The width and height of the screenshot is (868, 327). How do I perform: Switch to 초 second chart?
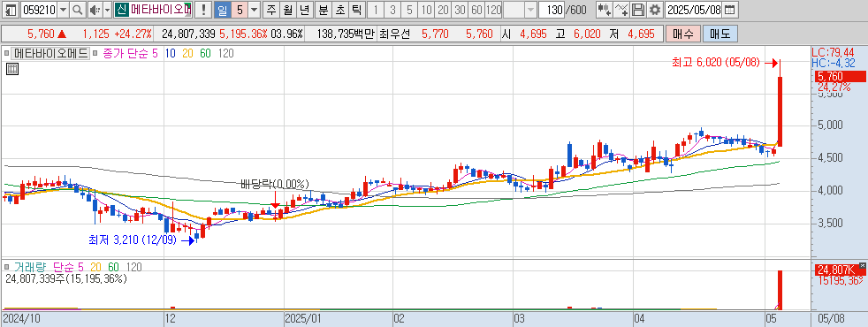(340, 10)
